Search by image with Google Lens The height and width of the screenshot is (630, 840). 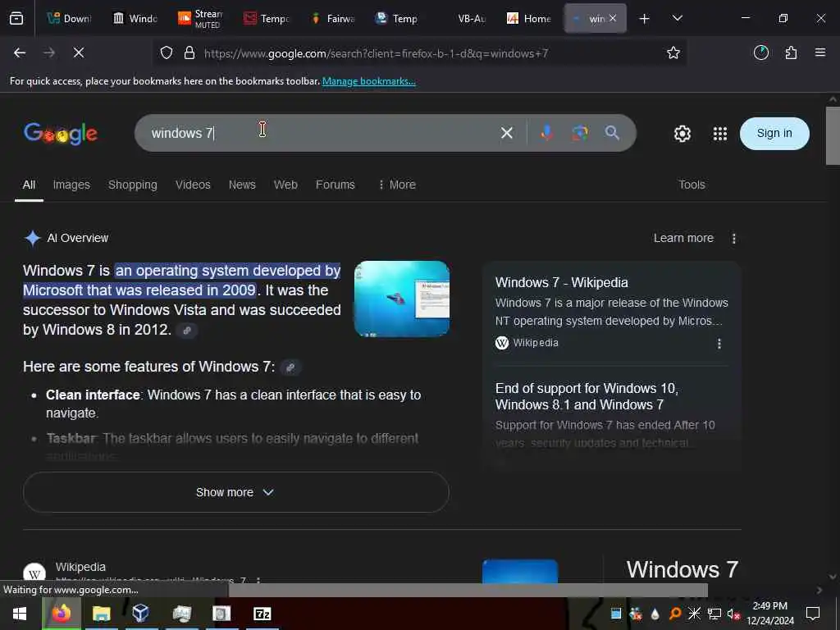pyautogui.click(x=580, y=133)
